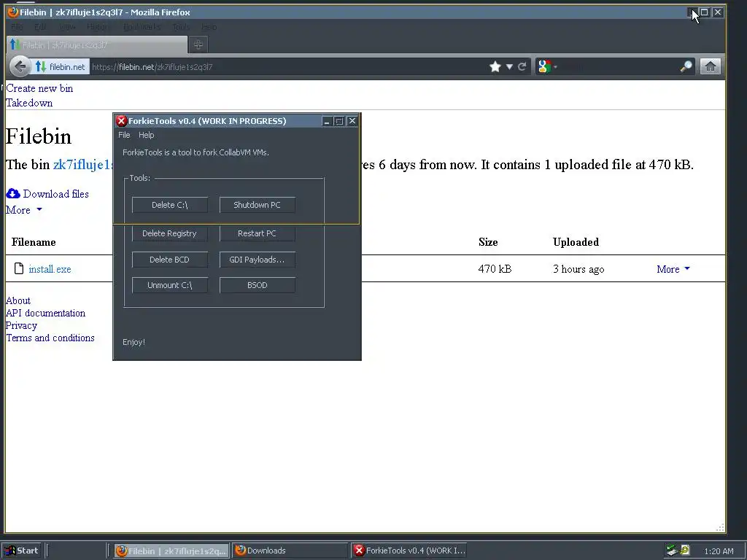Open Firefox Bookmarks menu

tap(142, 27)
